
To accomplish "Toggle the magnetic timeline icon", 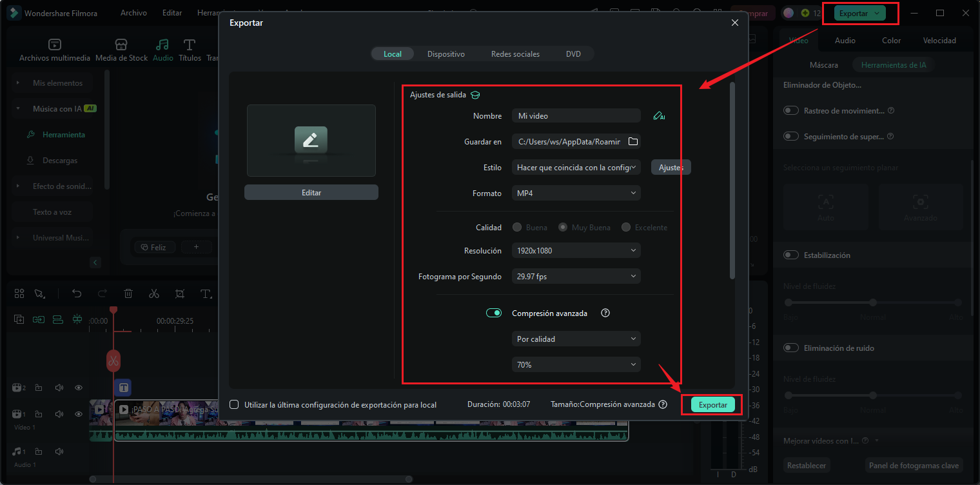I will click(x=58, y=319).
